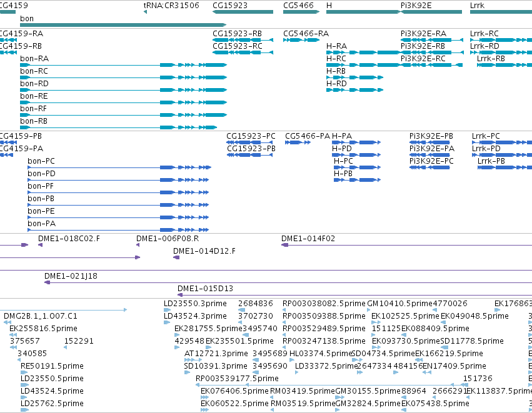The height and width of the screenshot is (413, 532).
Task: Select the H-PD protein label
Action: point(342,149)
